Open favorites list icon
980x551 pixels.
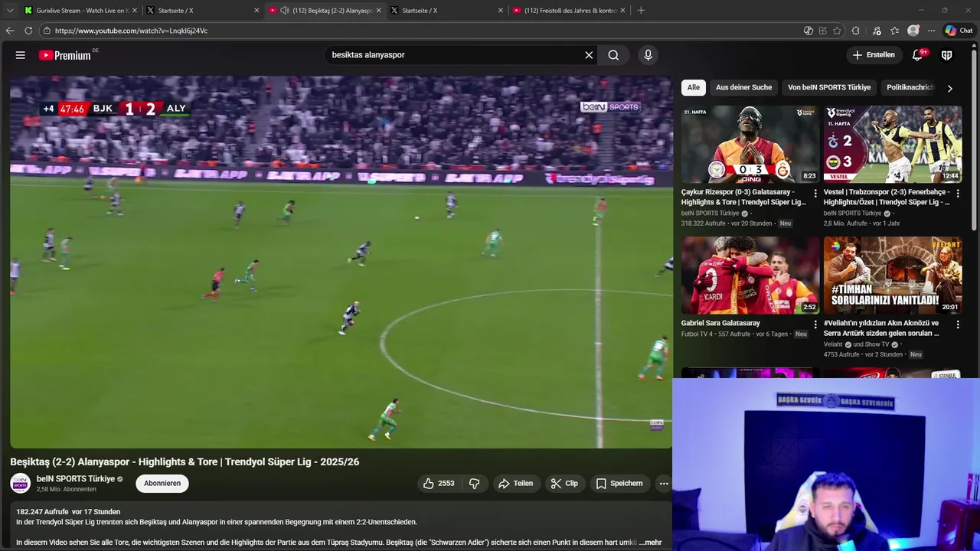point(894,31)
